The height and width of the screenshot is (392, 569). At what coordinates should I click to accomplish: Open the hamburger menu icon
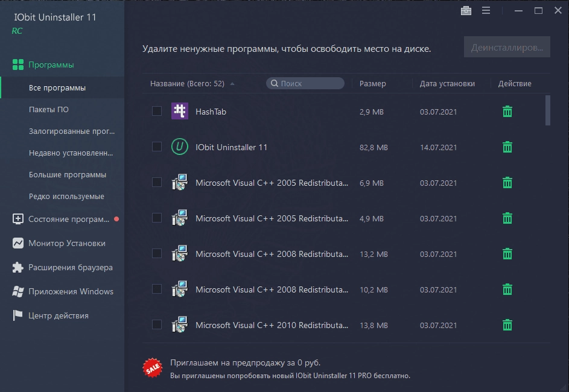[x=486, y=10]
